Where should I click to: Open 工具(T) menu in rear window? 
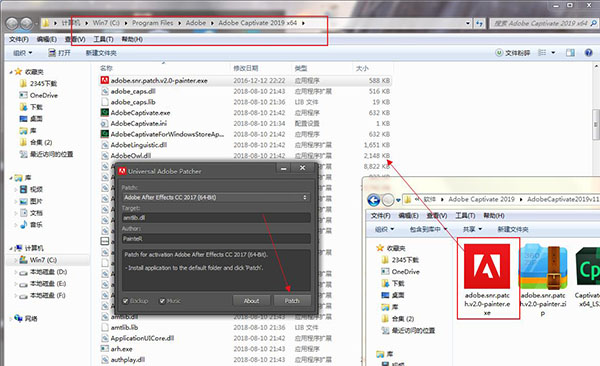[103, 39]
